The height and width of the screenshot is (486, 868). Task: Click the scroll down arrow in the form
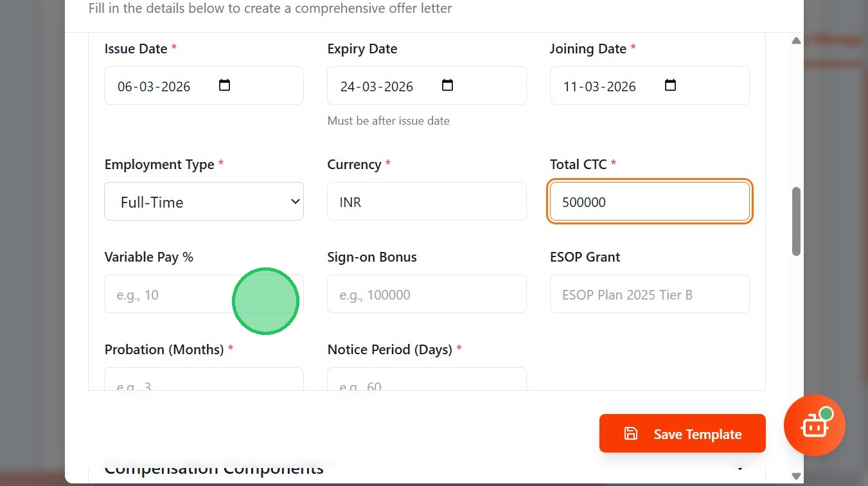[796, 476]
